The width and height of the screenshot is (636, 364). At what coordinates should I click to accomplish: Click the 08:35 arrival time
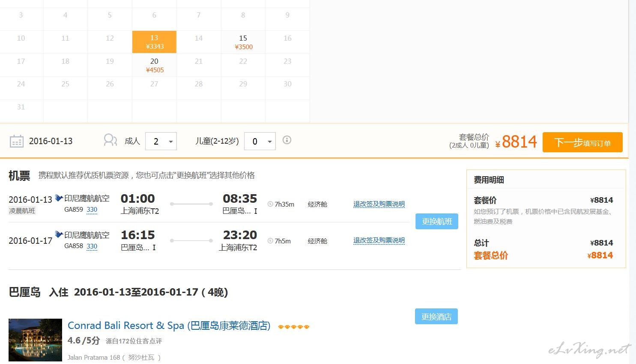[240, 198]
